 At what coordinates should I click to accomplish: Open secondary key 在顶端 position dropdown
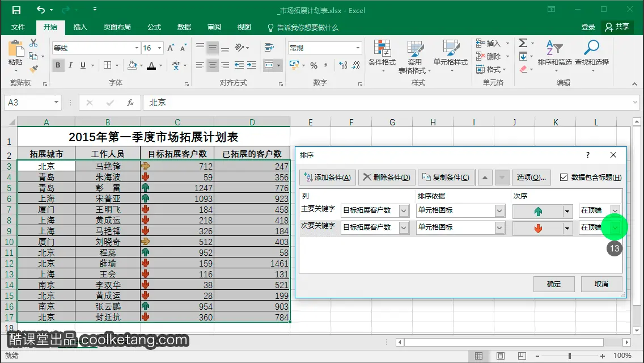coord(615,227)
